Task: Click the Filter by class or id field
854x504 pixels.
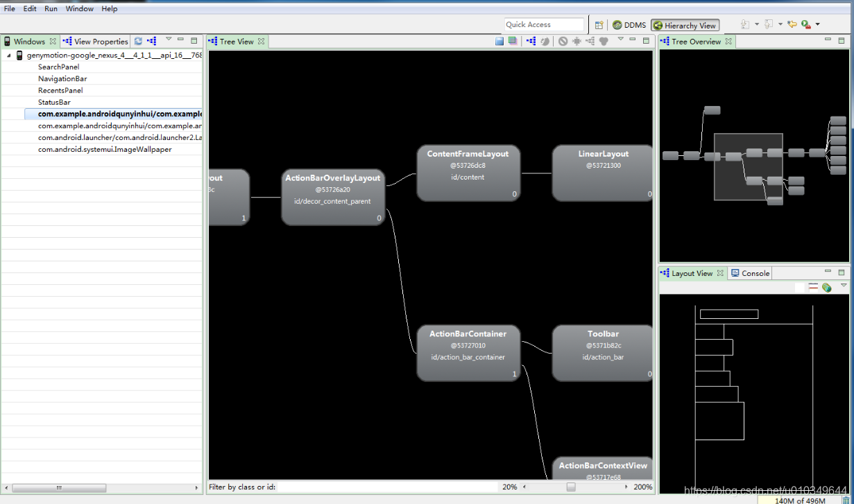Action: (x=387, y=487)
